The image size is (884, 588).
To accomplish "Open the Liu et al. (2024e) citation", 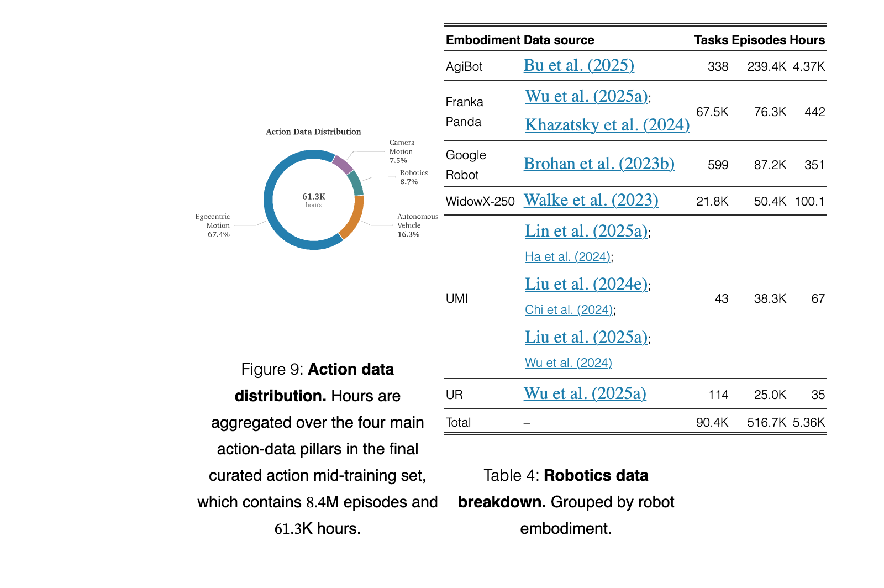I will click(x=586, y=284).
